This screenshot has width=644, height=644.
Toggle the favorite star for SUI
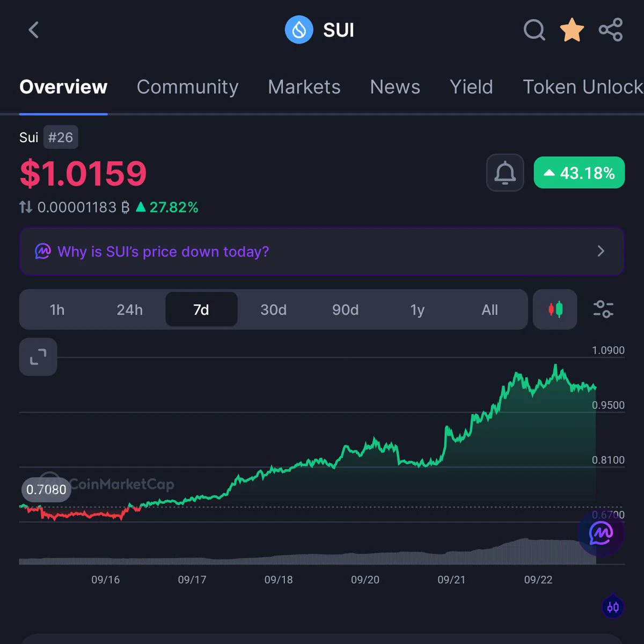pos(572,30)
